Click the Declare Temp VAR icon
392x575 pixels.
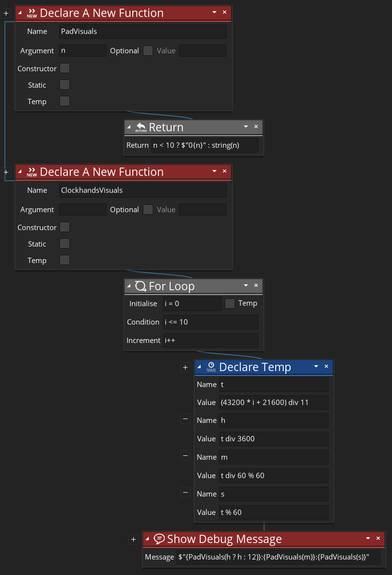(x=211, y=367)
